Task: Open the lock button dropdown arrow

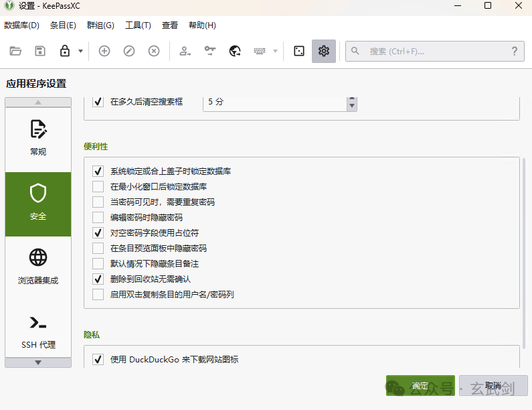Action: (80, 52)
